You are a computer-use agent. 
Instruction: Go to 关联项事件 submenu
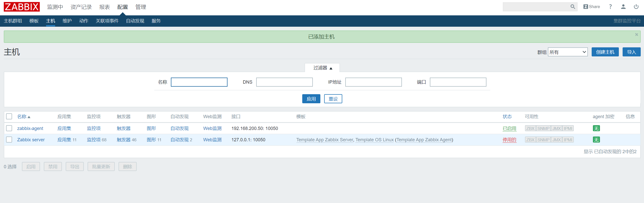(107, 21)
